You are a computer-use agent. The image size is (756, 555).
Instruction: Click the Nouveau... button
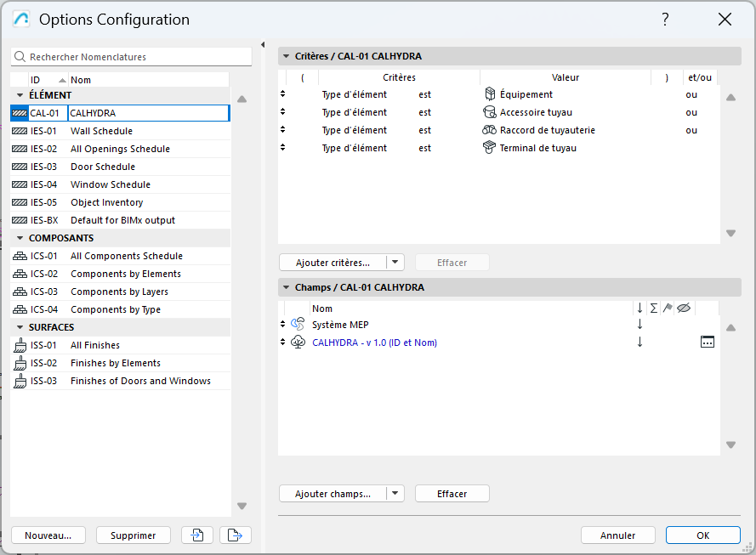[x=48, y=535]
